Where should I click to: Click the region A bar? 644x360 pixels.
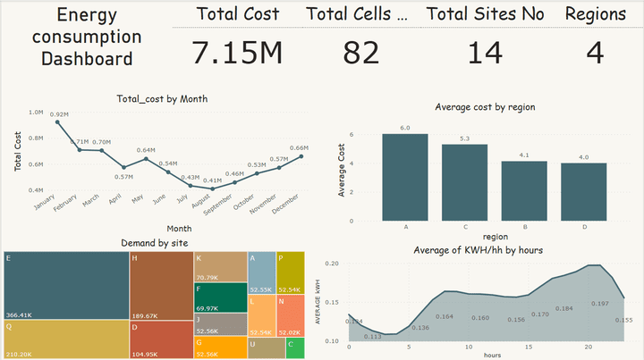click(405, 177)
